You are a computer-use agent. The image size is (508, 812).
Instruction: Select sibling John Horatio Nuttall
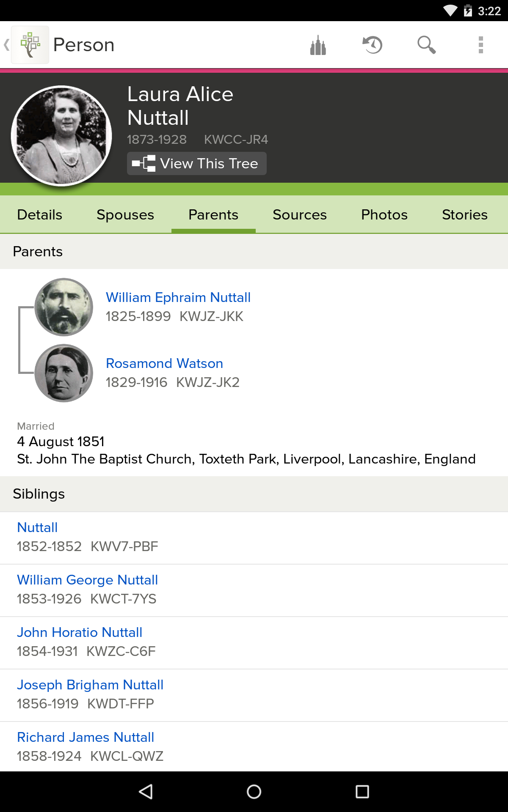79,632
